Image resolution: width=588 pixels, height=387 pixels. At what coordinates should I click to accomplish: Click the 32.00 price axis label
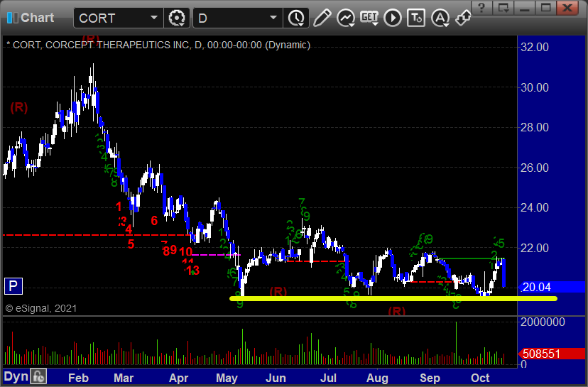[x=534, y=48]
